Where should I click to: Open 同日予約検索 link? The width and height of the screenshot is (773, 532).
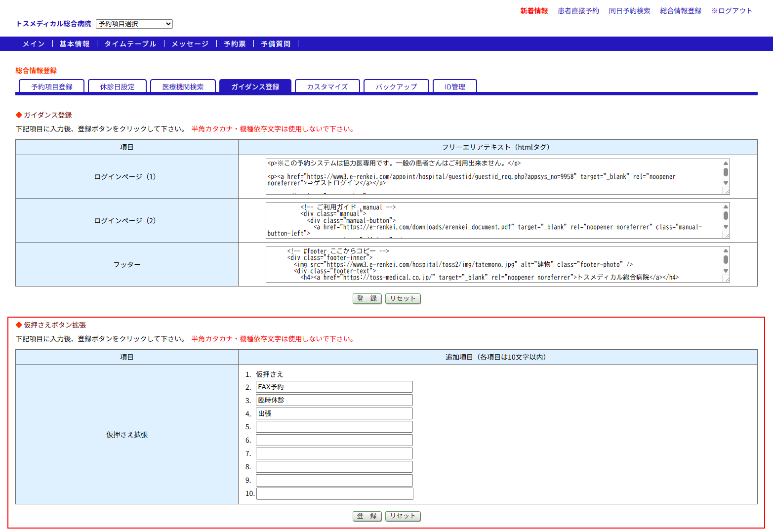630,11
